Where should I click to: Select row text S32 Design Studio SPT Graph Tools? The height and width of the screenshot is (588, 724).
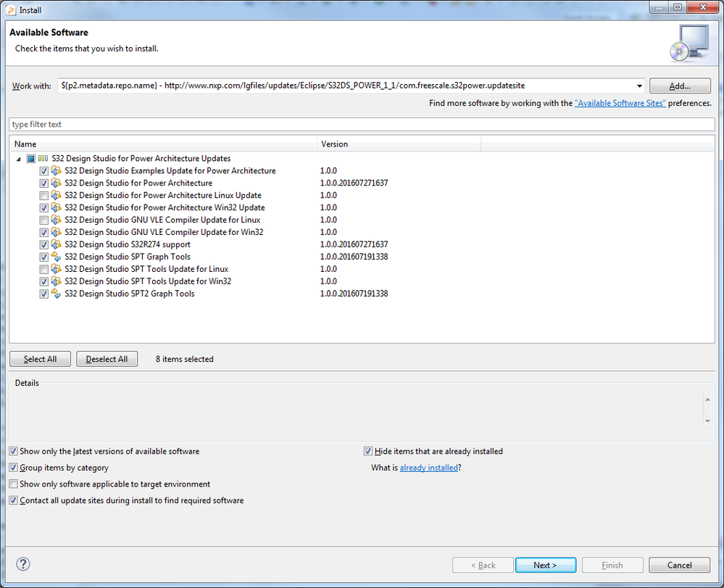pos(128,257)
